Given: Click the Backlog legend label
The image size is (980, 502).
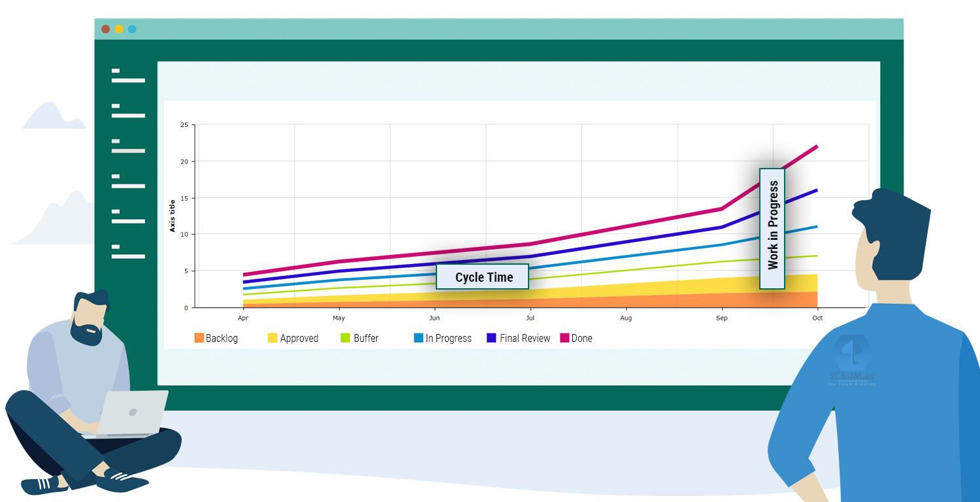Looking at the screenshot, I should tap(221, 339).
